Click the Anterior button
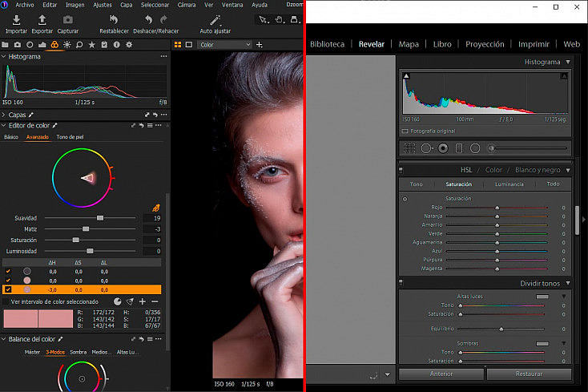 pos(441,374)
